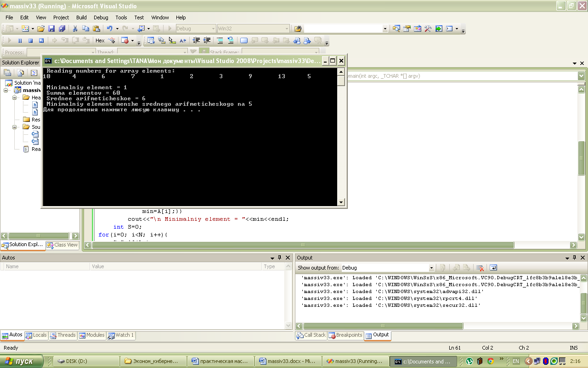Pin the Output panel with the pushpin
588x368 pixels.
point(575,258)
